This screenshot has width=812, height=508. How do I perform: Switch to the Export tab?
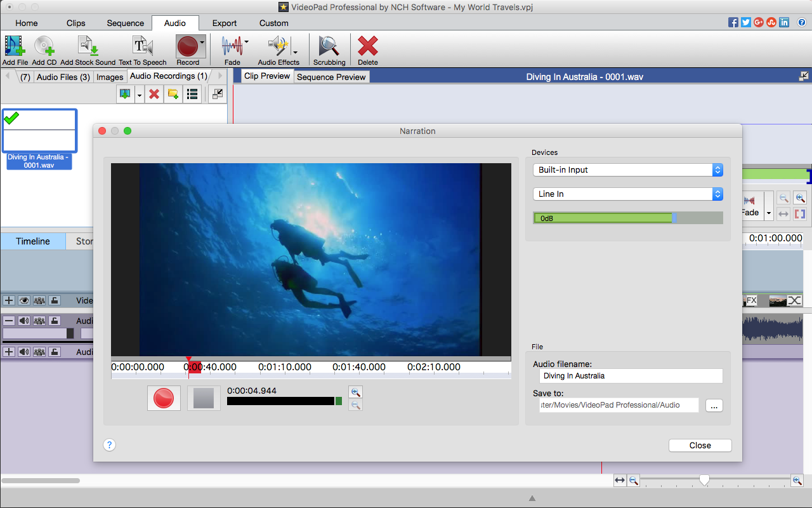pos(225,23)
